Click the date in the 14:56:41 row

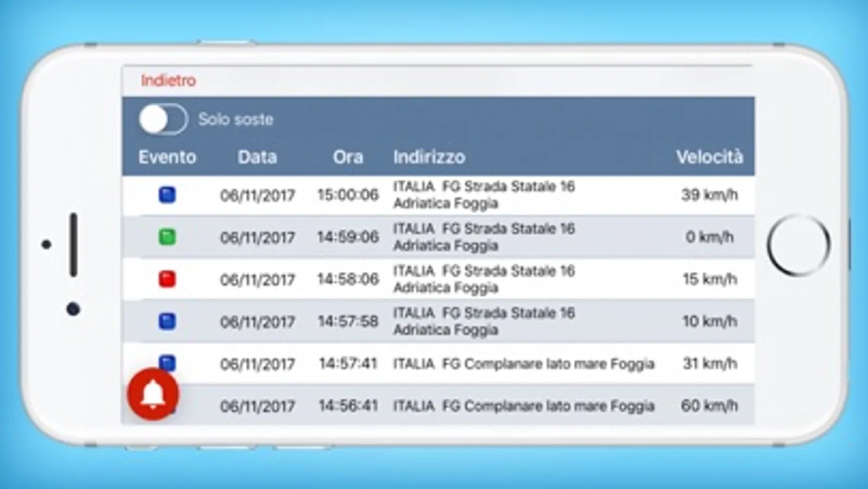(x=257, y=406)
